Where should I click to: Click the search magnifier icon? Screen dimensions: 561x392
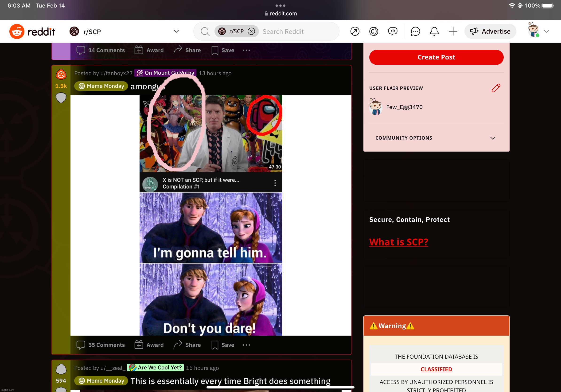205,31
